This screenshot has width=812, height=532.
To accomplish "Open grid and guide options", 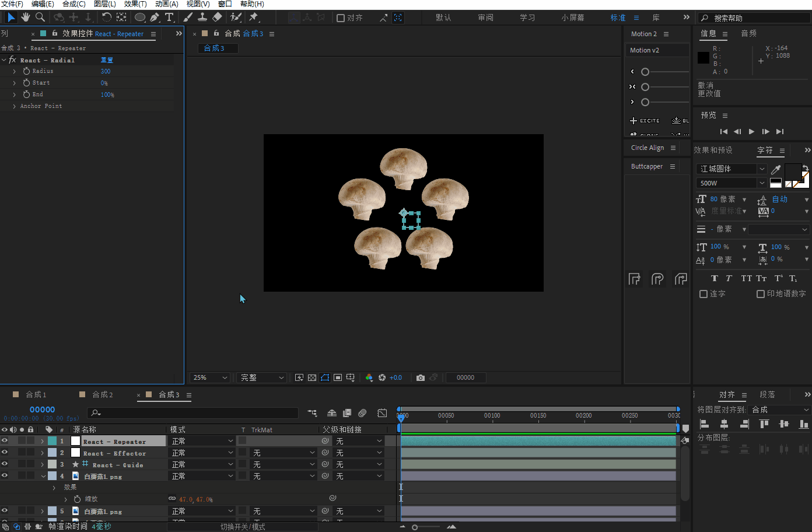I will pos(351,377).
